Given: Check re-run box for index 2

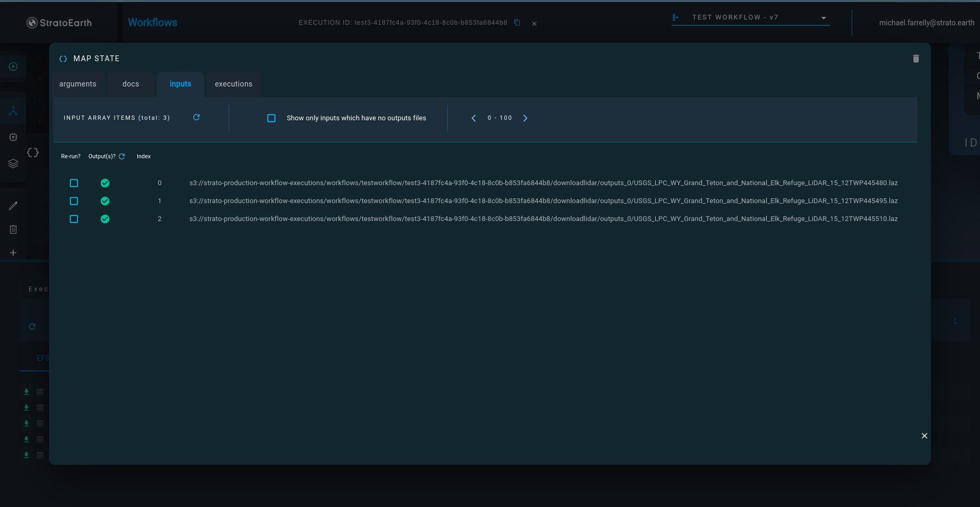Looking at the screenshot, I should click(x=74, y=219).
